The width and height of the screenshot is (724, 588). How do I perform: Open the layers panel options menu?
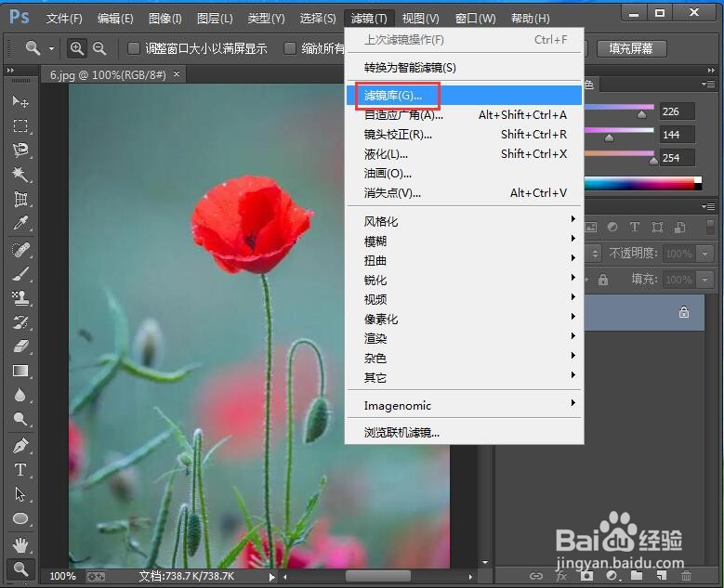[x=709, y=206]
